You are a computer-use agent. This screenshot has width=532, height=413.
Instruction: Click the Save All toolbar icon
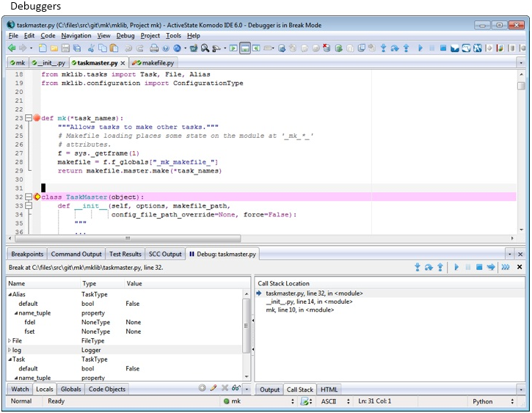77,48
